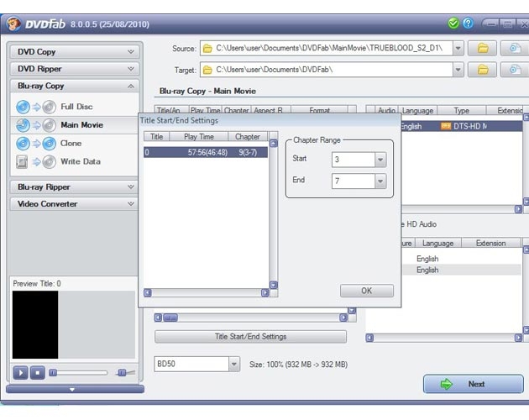529x420 pixels.
Task: Click the Source disc image icon button
Action: pyautogui.click(x=515, y=48)
